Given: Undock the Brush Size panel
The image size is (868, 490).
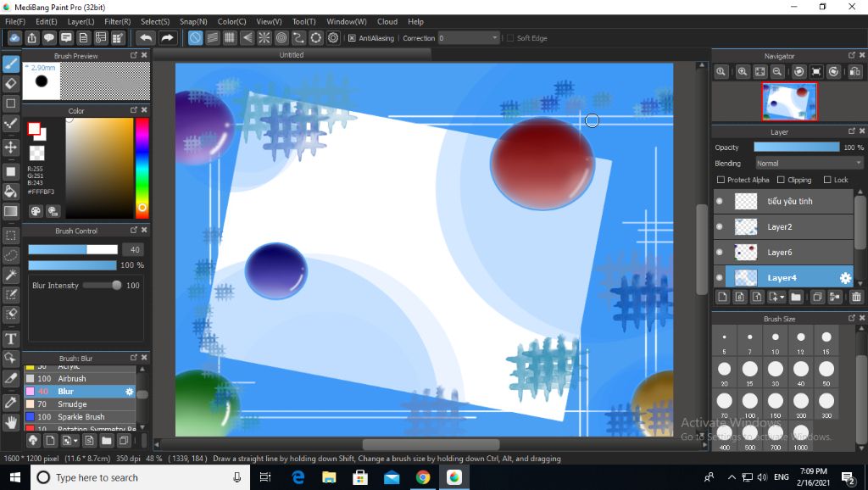Looking at the screenshot, I should 851,318.
